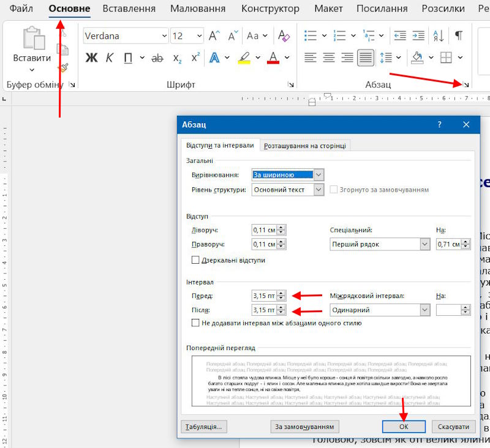Screen dimensions: 490x448
Task: Open the Розташування на сторінці dialog tab
Action: [x=305, y=146]
